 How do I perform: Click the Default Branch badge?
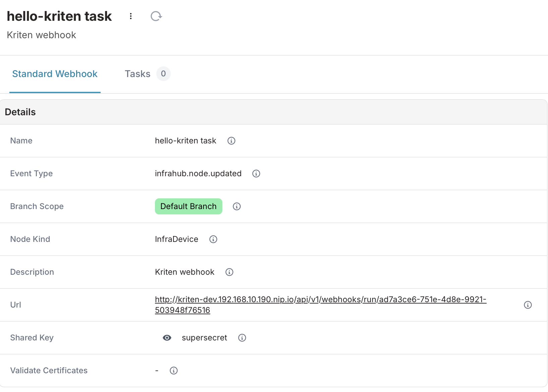pos(188,206)
